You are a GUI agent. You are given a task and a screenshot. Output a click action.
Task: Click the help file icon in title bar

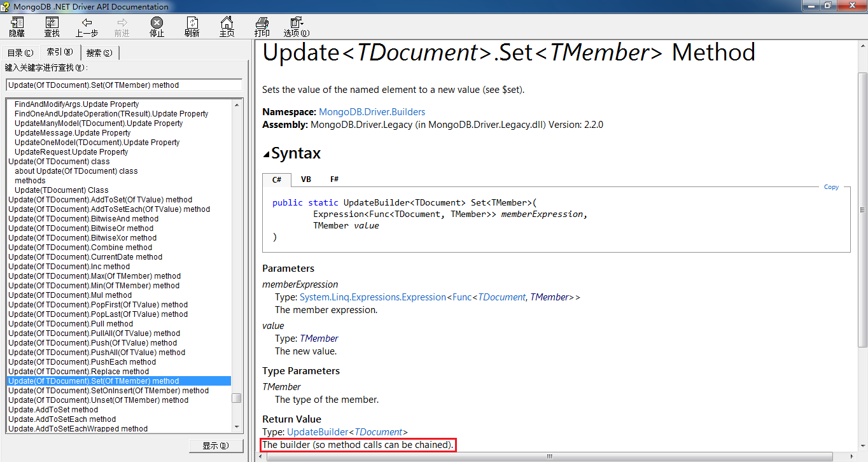[x=6, y=6]
